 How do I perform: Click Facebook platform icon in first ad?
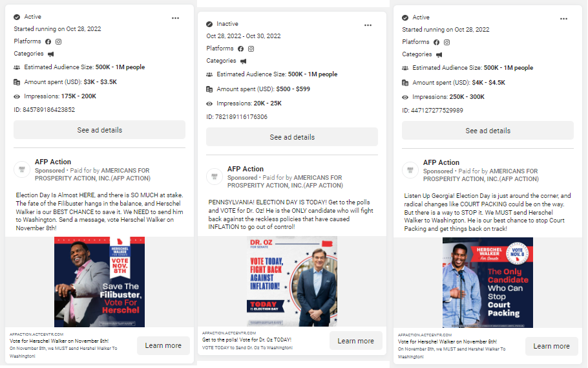point(48,41)
